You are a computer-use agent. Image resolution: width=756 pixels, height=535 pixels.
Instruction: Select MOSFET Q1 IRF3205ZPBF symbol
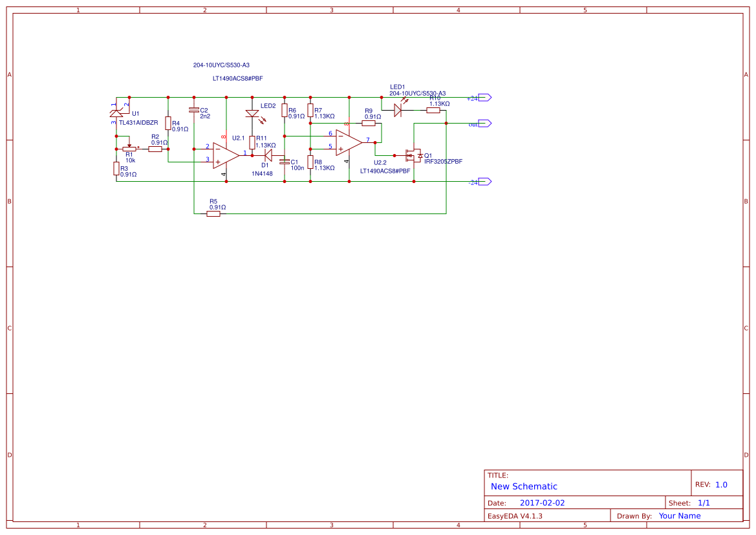(415, 155)
